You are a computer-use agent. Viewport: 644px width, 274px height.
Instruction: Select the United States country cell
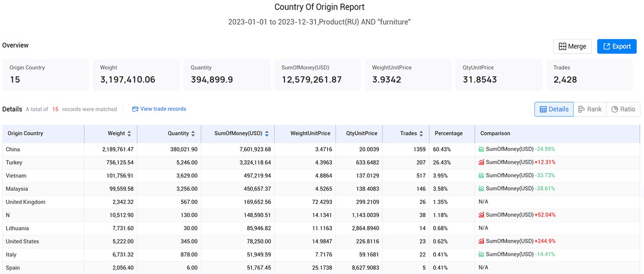(43, 241)
